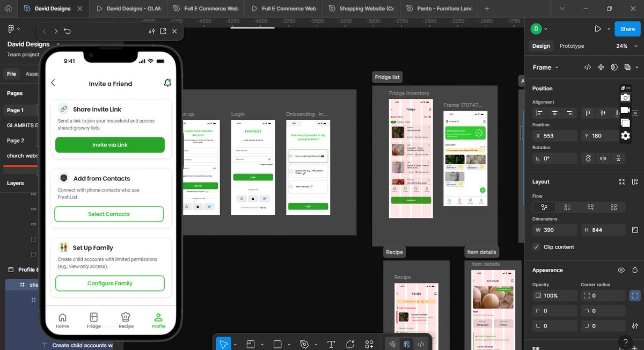Click Invite via Link button
This screenshot has width=644, height=350.
(x=110, y=145)
